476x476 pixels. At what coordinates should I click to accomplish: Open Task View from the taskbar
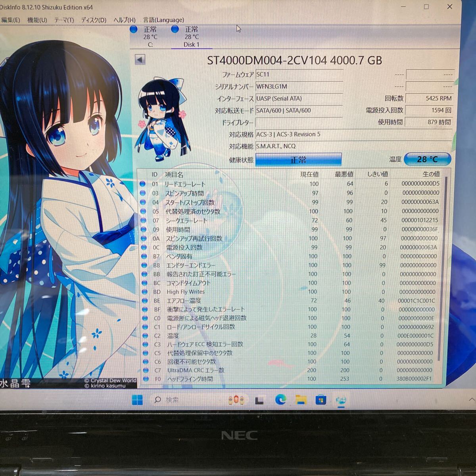coord(259,400)
